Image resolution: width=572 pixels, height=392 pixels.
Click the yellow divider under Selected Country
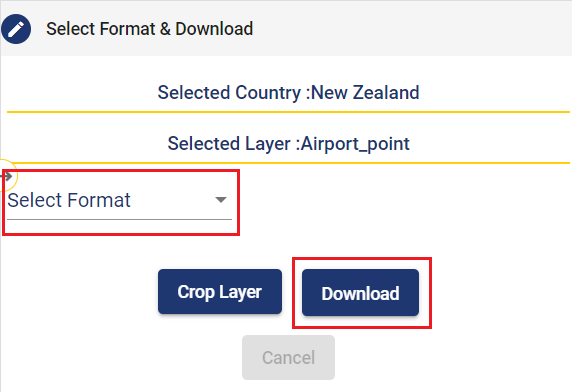[289, 112]
